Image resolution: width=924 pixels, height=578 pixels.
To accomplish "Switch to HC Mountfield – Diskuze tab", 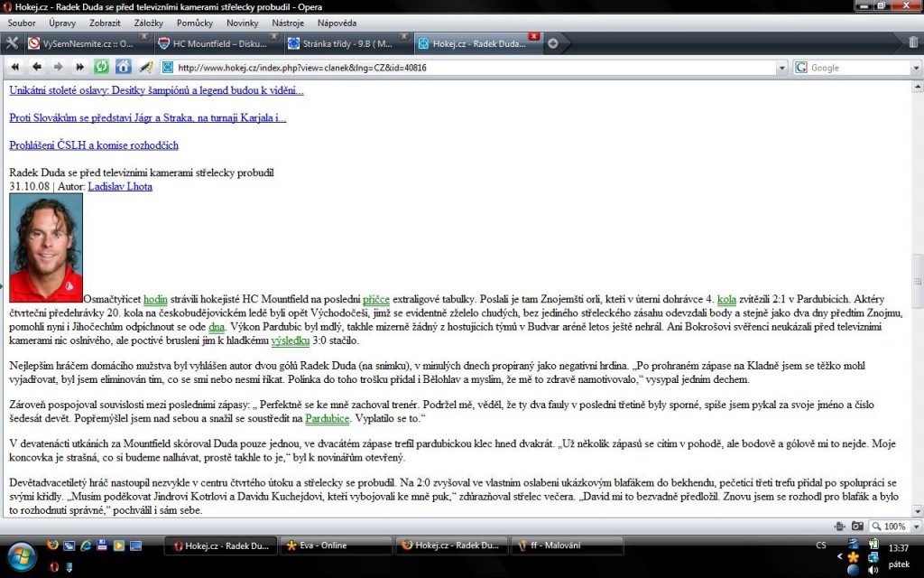I will point(214,43).
